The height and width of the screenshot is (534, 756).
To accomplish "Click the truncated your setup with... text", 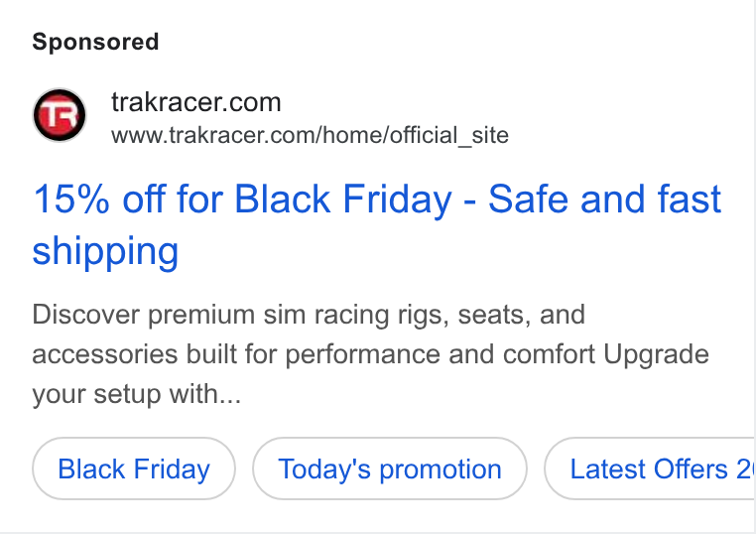I will 137,394.
